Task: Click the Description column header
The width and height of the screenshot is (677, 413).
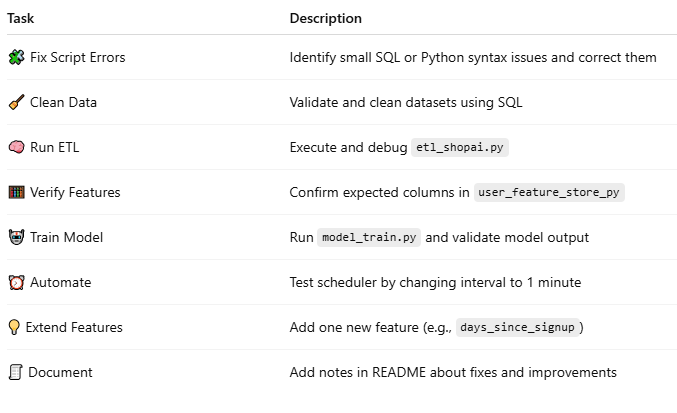Action: click(326, 18)
